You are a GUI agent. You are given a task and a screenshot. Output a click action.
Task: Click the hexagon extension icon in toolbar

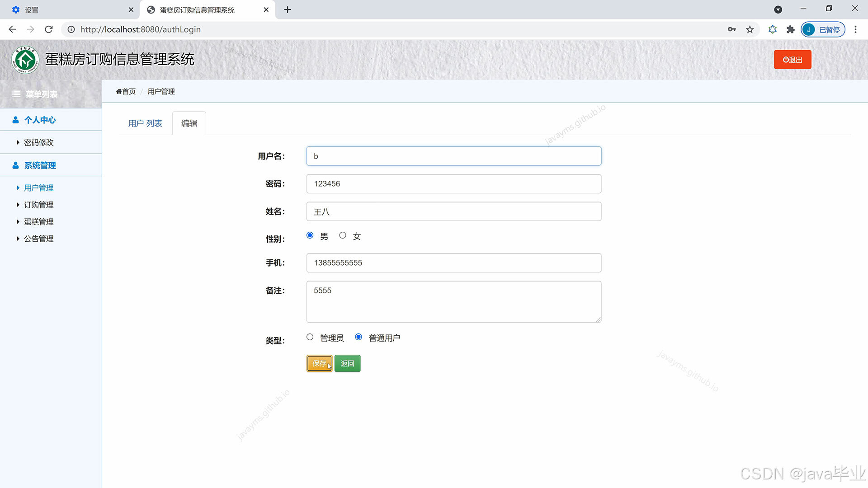point(773,29)
